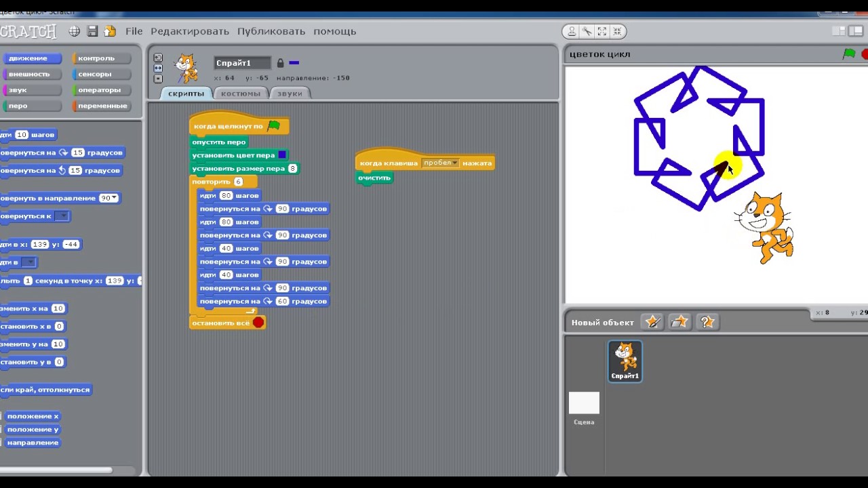Switch to the костюмы tab
Image resolution: width=868 pixels, height=488 pixels.
(x=241, y=94)
